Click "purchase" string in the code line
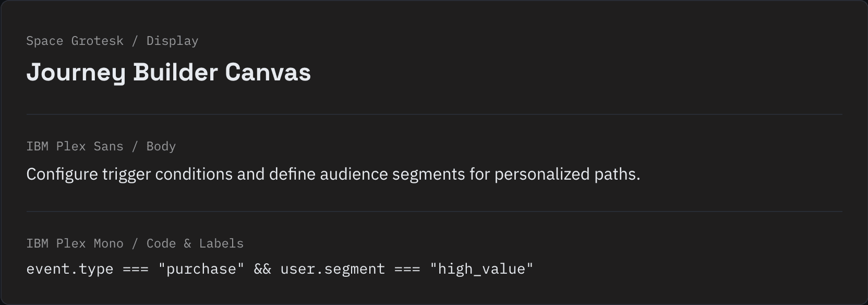The image size is (868, 305). 201,269
